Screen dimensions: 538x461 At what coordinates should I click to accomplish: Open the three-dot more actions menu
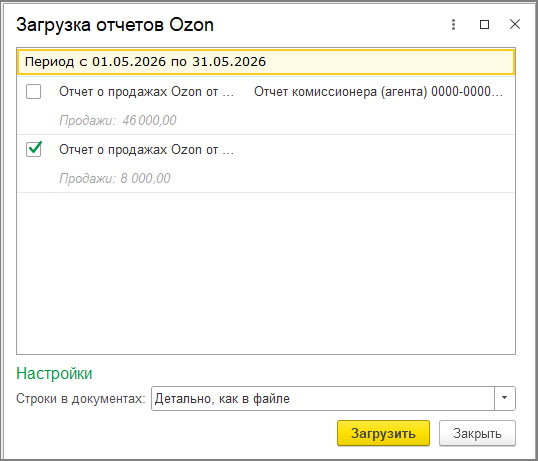tap(453, 24)
